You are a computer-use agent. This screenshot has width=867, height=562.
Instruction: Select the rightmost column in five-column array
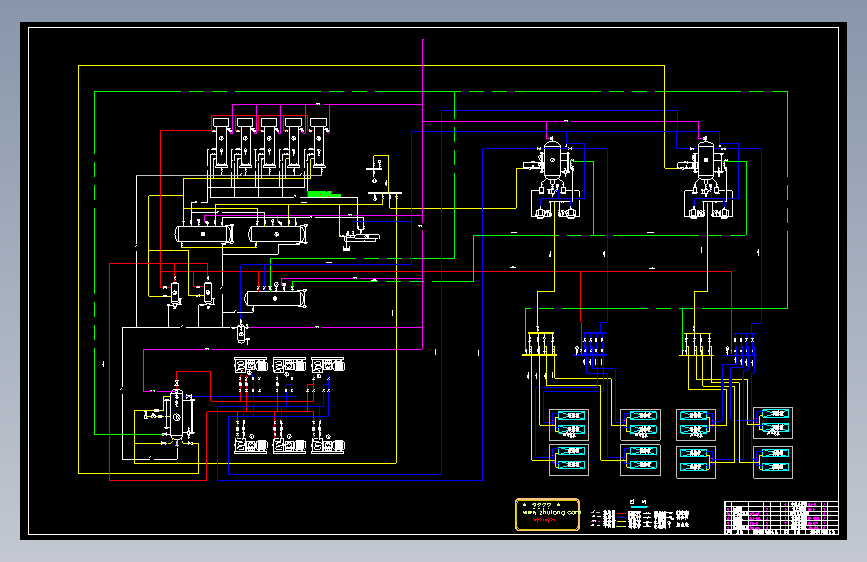pyautogui.click(x=318, y=143)
